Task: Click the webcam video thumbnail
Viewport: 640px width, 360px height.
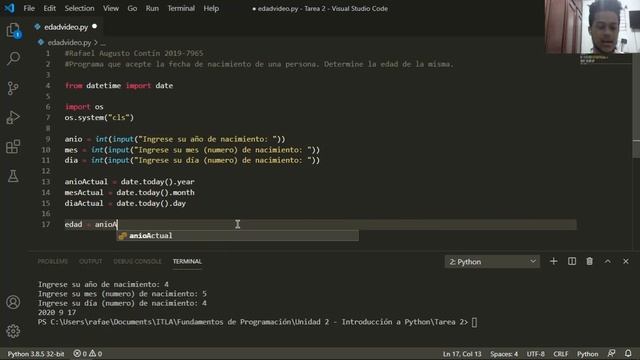Action: pos(592,27)
